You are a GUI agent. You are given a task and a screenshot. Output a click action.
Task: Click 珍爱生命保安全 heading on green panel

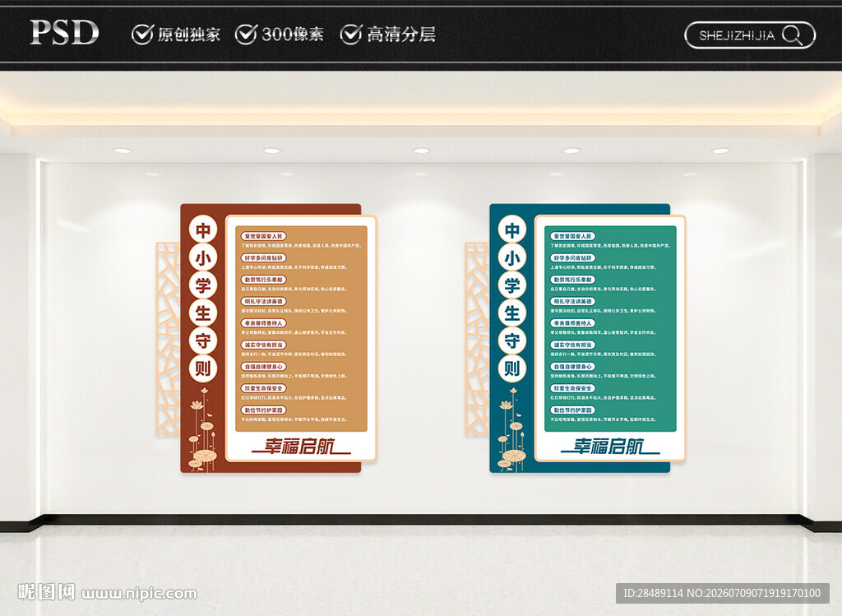click(x=572, y=388)
